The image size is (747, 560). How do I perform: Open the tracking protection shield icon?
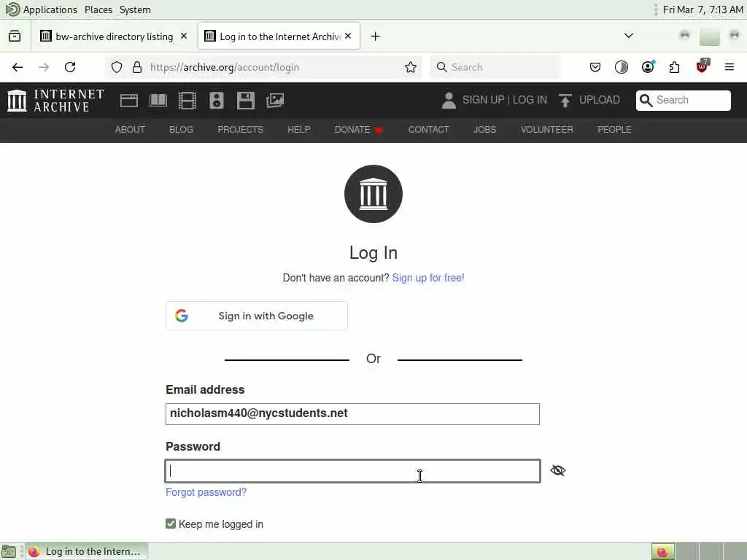(117, 67)
